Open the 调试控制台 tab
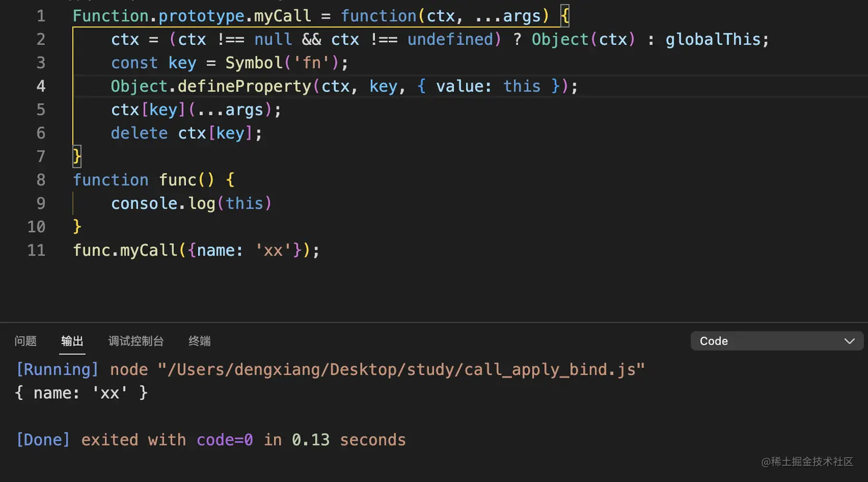 click(x=136, y=341)
